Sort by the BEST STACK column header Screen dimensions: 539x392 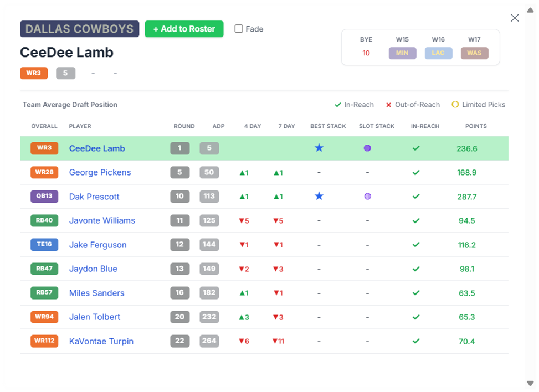coord(328,126)
